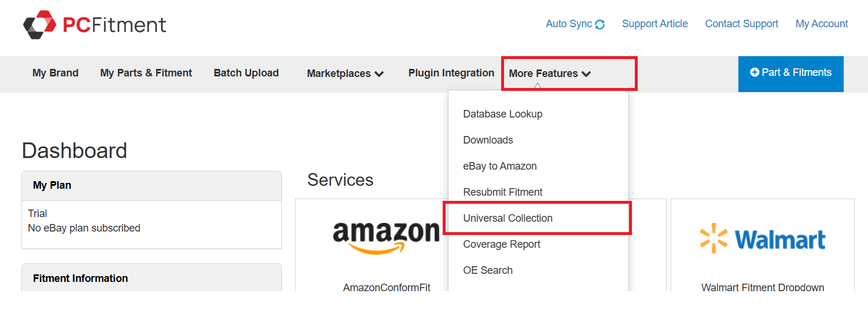Go to My Brand tab
This screenshot has width=868, height=312.
(56, 73)
